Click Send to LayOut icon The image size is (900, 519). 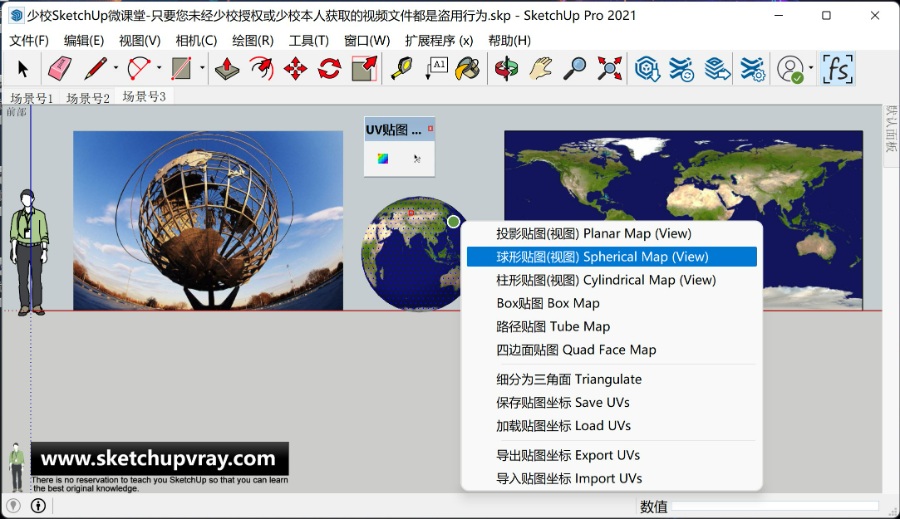click(x=717, y=69)
